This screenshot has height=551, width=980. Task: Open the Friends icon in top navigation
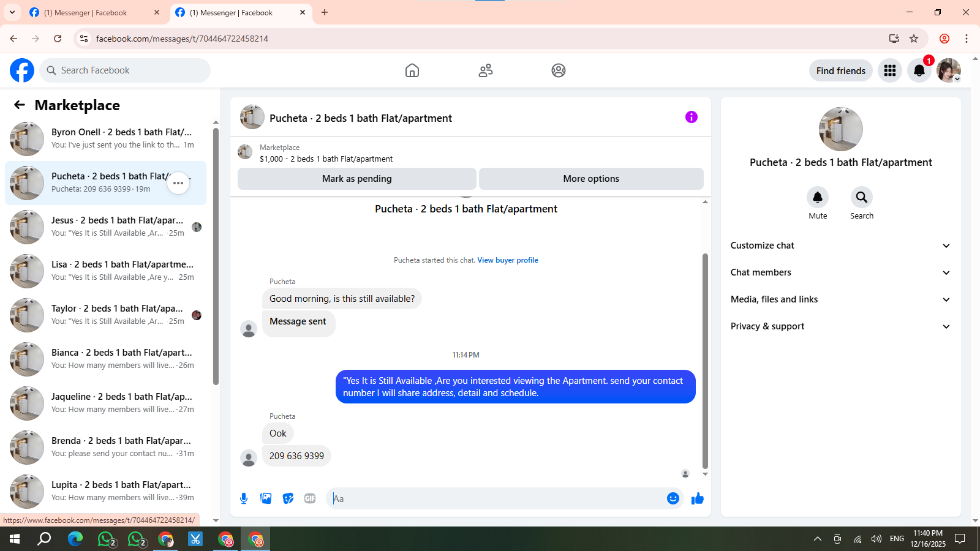[x=486, y=70]
